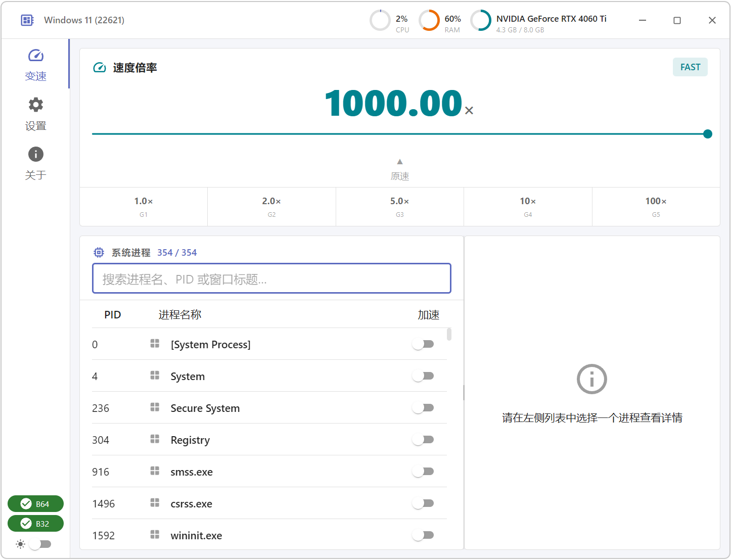Select the 5.0× G3 speed preset
The height and width of the screenshot is (560, 731).
400,207
